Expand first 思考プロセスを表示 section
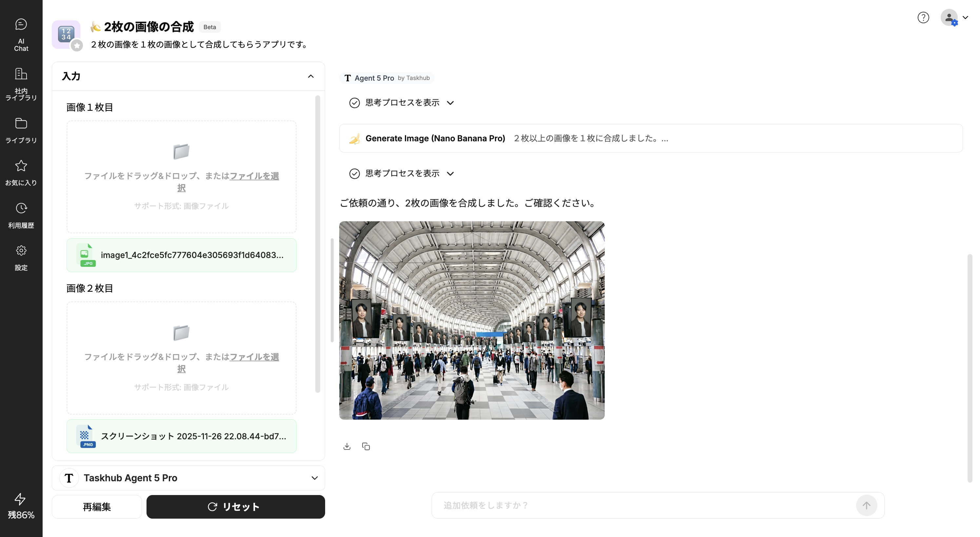The image size is (980, 537). click(x=402, y=103)
